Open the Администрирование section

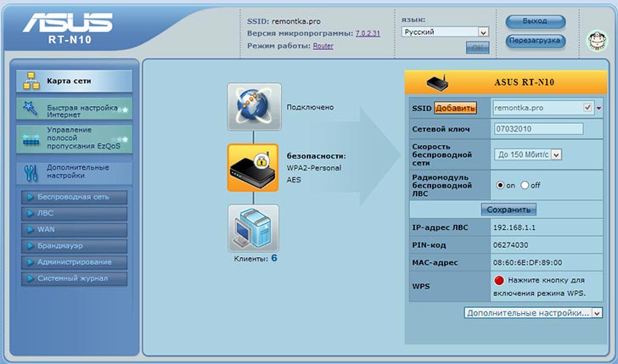(75, 262)
